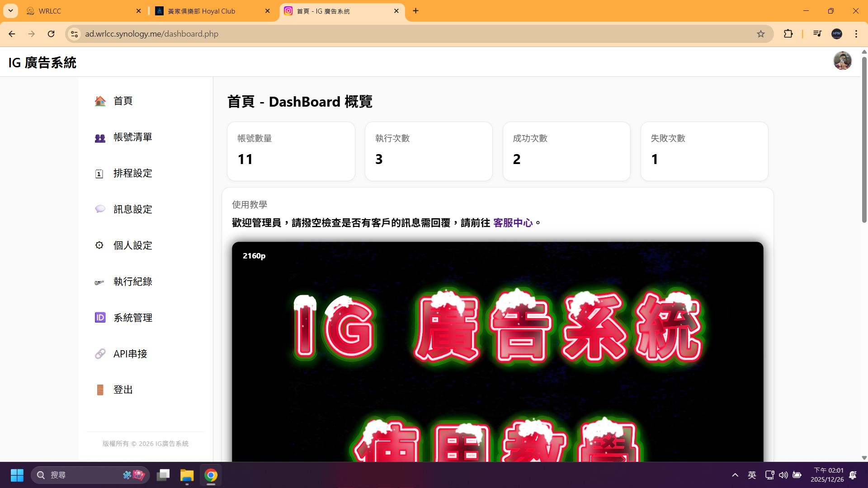Expand the tab search dropdown arrow
The height and width of the screenshot is (488, 868).
point(10,11)
